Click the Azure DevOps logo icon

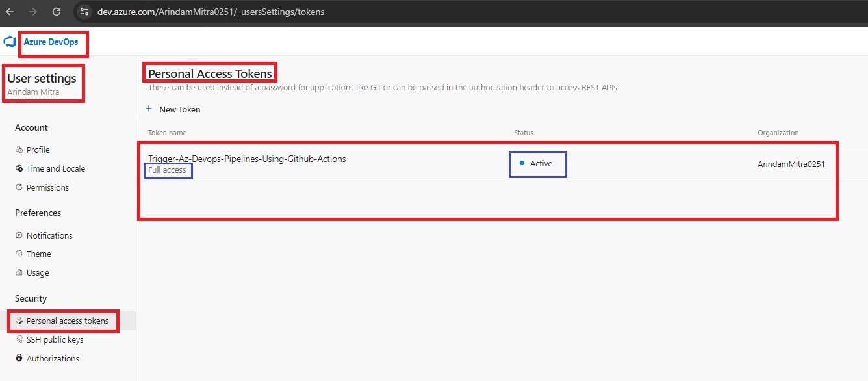[9, 42]
